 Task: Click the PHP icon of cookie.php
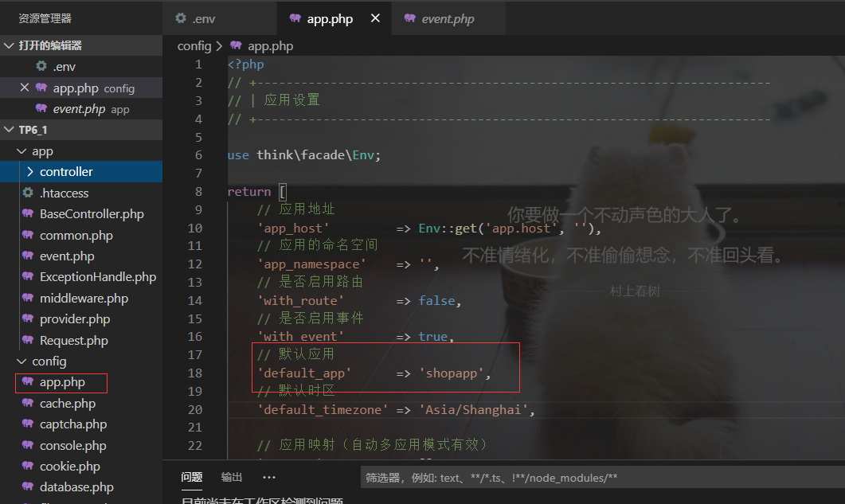pos(28,466)
